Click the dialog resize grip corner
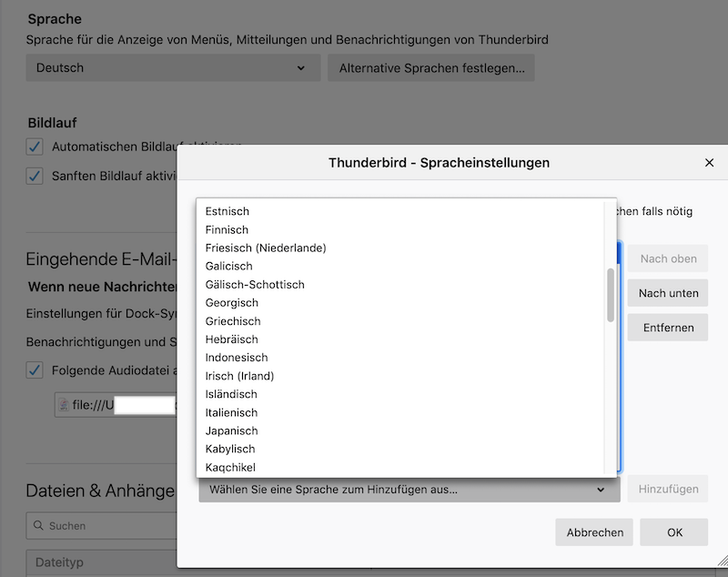The width and height of the screenshot is (728, 577). tap(723, 562)
